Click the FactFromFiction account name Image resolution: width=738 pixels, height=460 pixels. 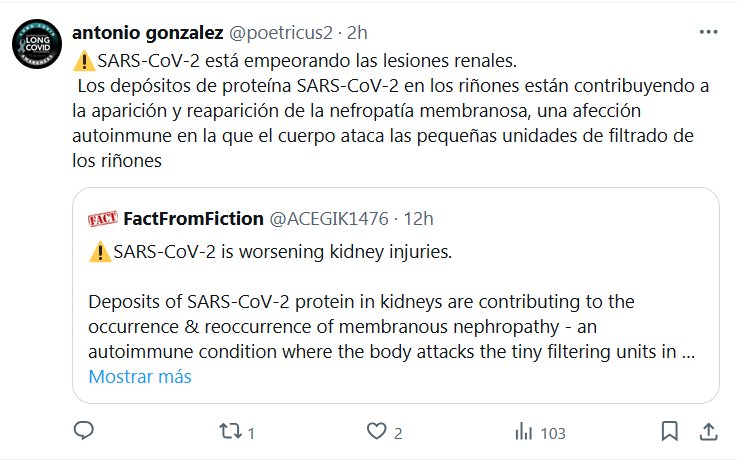194,219
